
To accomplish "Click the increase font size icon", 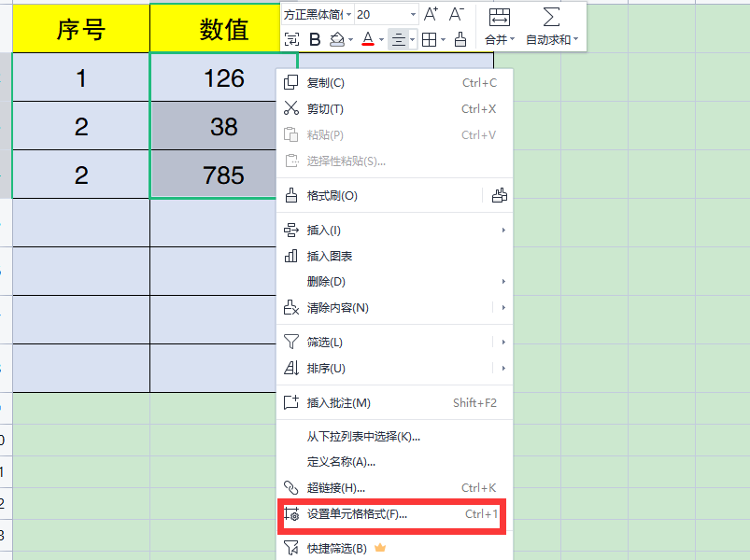I will [431, 14].
